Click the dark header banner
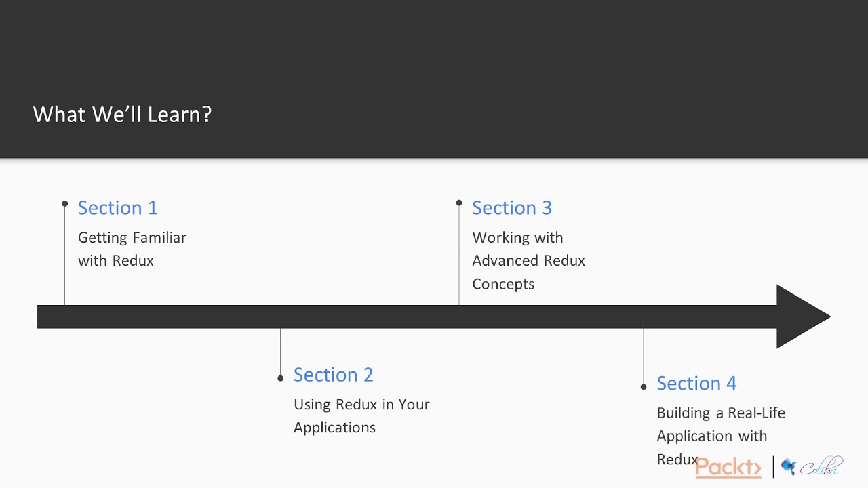 coord(434,79)
